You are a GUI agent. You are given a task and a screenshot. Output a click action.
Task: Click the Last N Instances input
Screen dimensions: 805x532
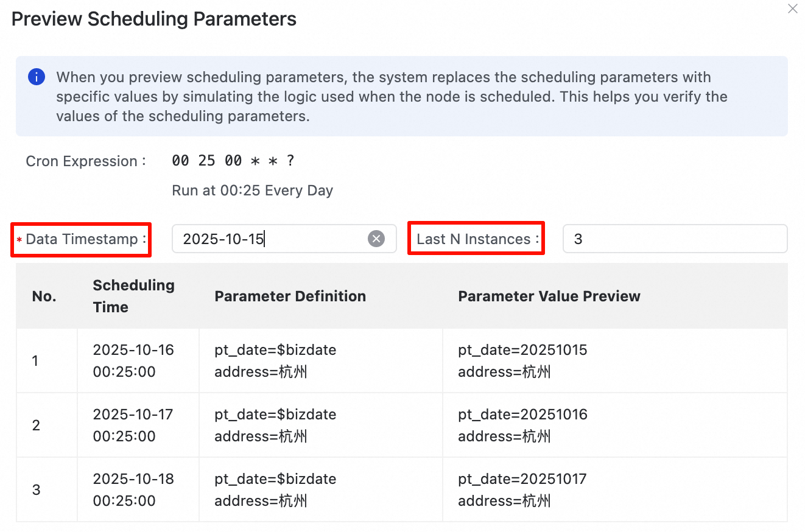pos(674,239)
